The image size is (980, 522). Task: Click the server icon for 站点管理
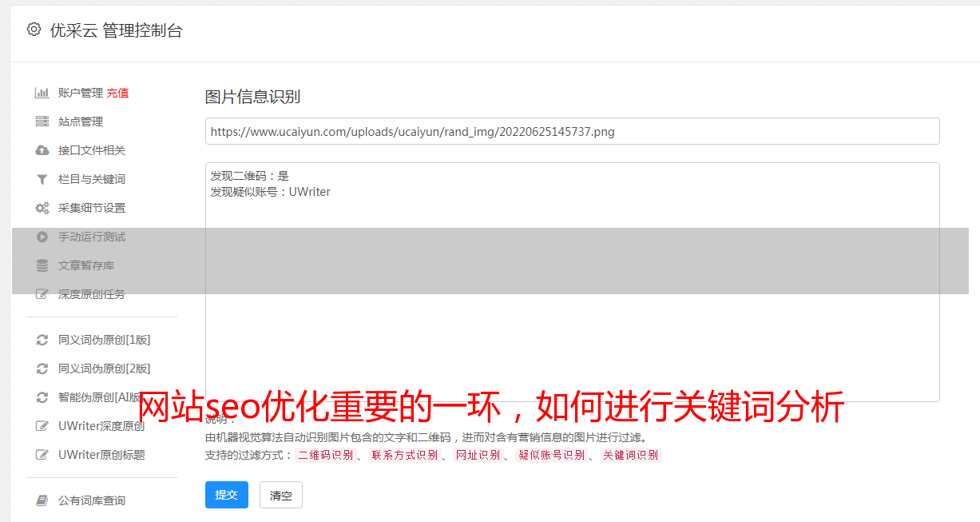(x=42, y=122)
